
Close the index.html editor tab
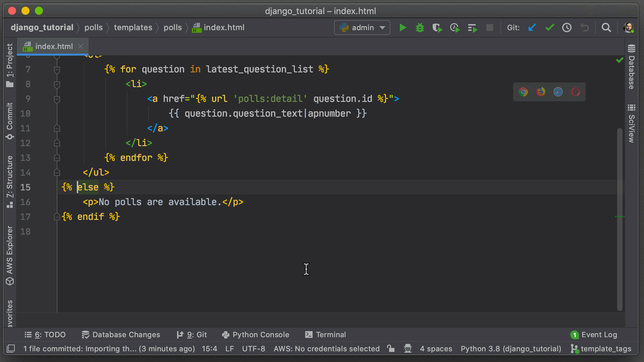pyautogui.click(x=80, y=46)
